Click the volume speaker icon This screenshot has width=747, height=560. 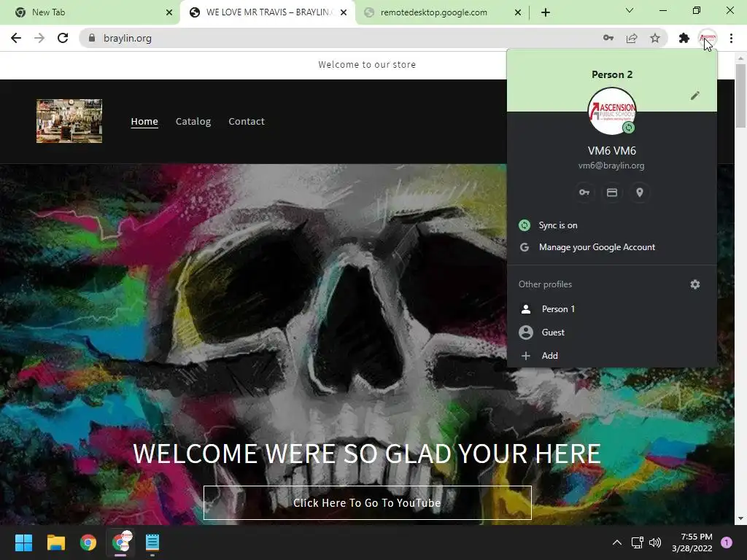[x=655, y=542]
